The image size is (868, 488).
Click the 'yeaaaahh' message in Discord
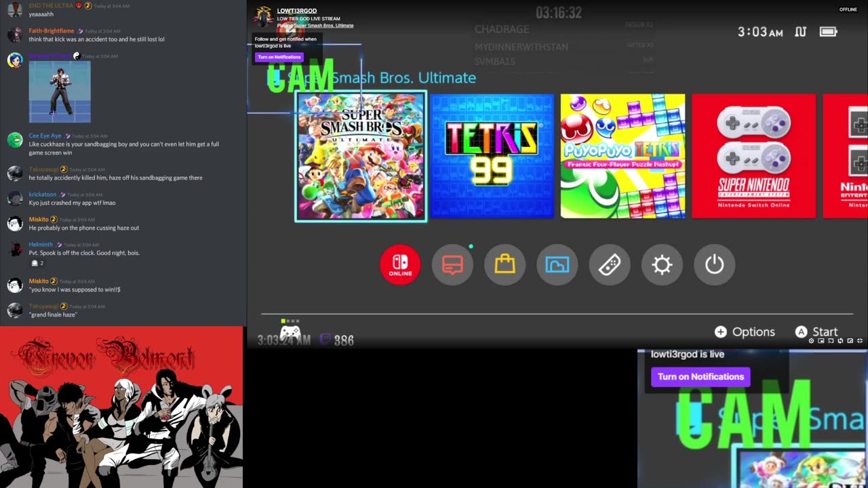[41, 14]
